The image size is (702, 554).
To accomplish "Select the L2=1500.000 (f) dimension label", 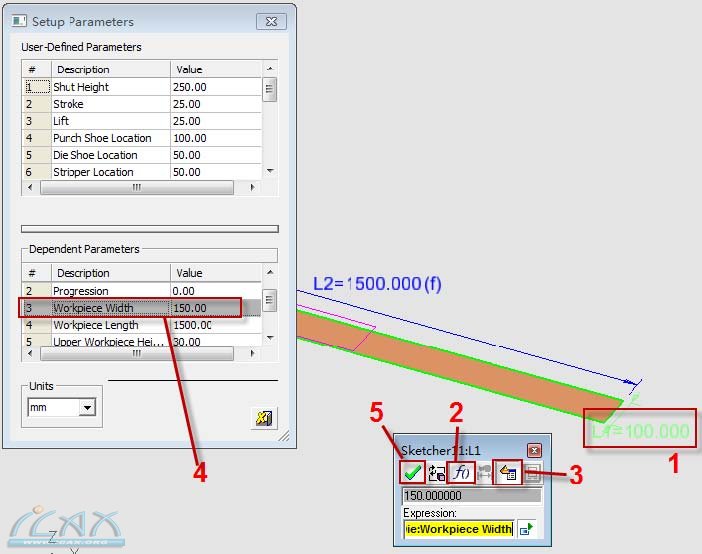I will pos(377,283).
